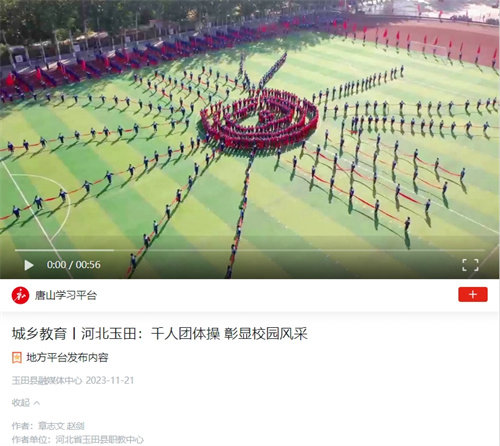Viewport: 500px width, 446px height.
Task: Enter fullscreen mode for the video
Action: coord(470,265)
